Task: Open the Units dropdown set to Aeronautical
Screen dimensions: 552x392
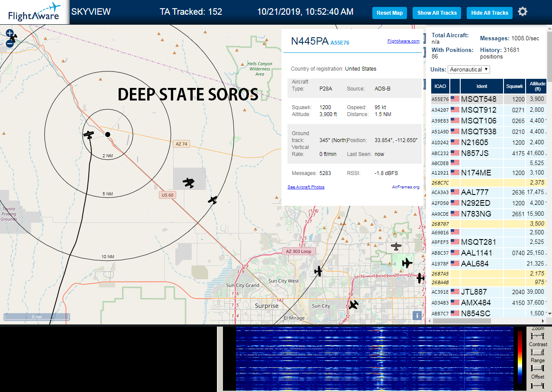Action: pyautogui.click(x=469, y=69)
